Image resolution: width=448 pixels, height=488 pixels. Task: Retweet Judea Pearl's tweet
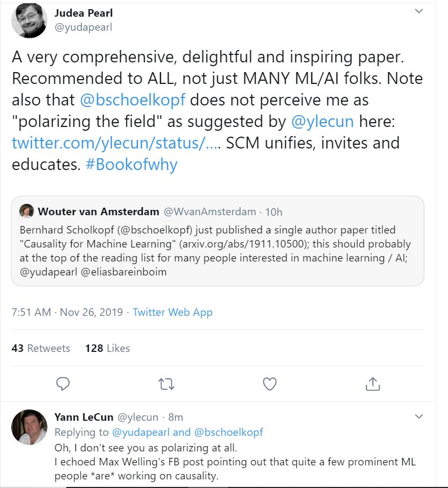166,384
